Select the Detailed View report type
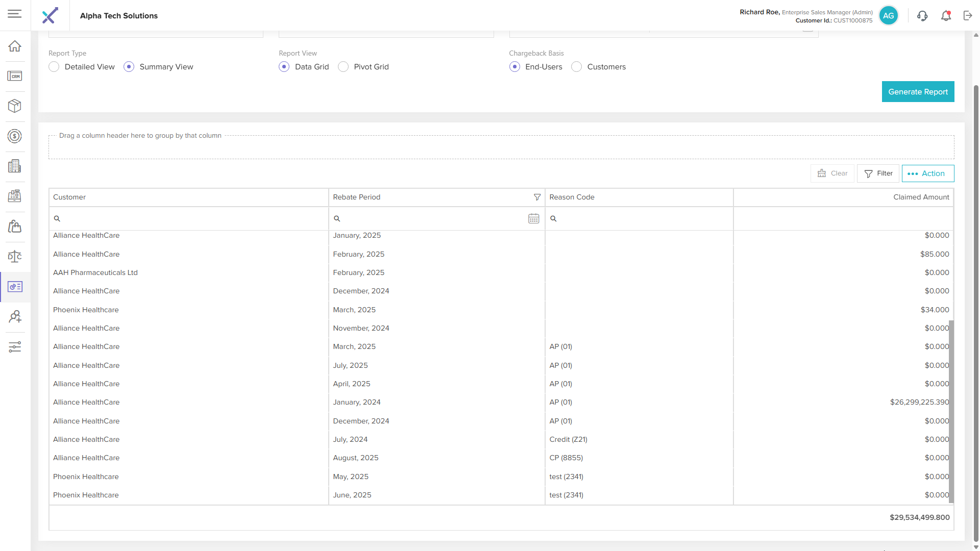Image resolution: width=980 pixels, height=551 pixels. [54, 67]
